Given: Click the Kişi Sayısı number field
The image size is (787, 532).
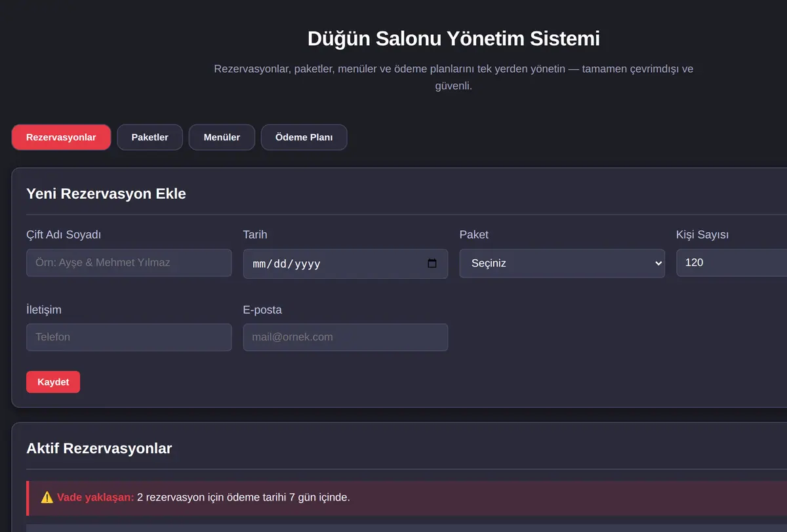Looking at the screenshot, I should click(x=731, y=262).
